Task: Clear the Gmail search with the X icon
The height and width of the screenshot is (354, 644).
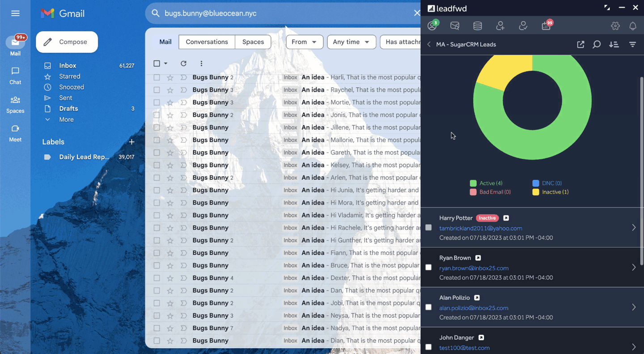Action: 417,13
